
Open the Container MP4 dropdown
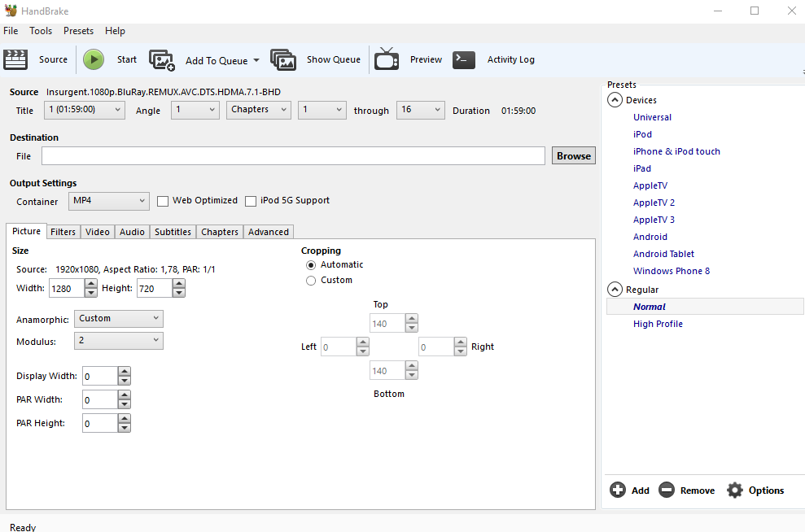click(x=108, y=201)
